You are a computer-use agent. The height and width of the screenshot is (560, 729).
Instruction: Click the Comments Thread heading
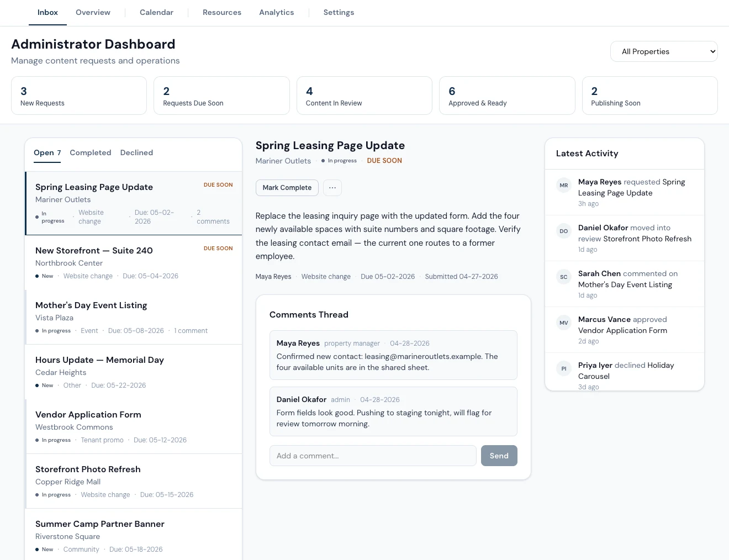tap(309, 315)
